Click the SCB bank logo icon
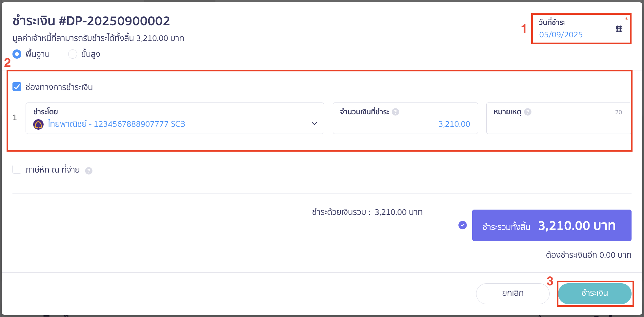644x317 pixels. pos(38,124)
